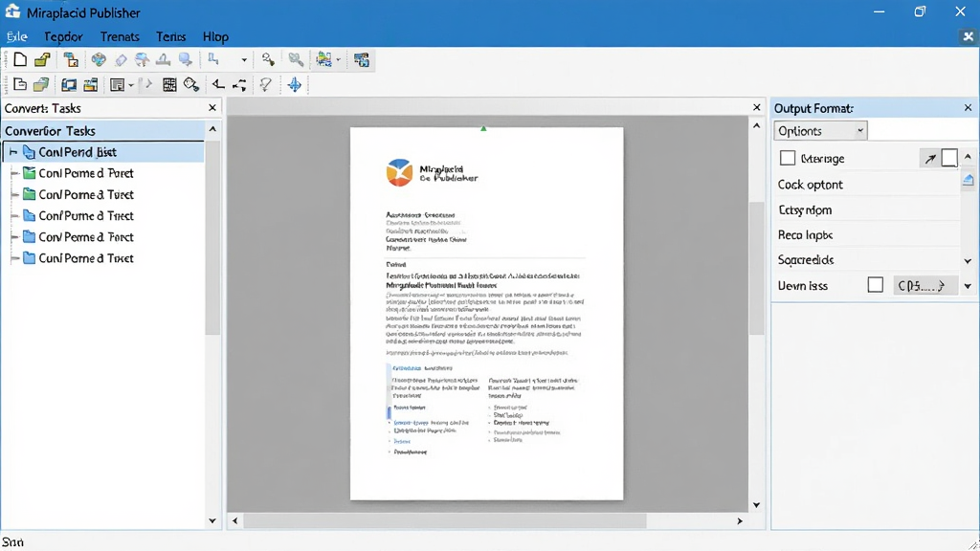
Task: Open the Trenats menu
Action: coord(120,37)
